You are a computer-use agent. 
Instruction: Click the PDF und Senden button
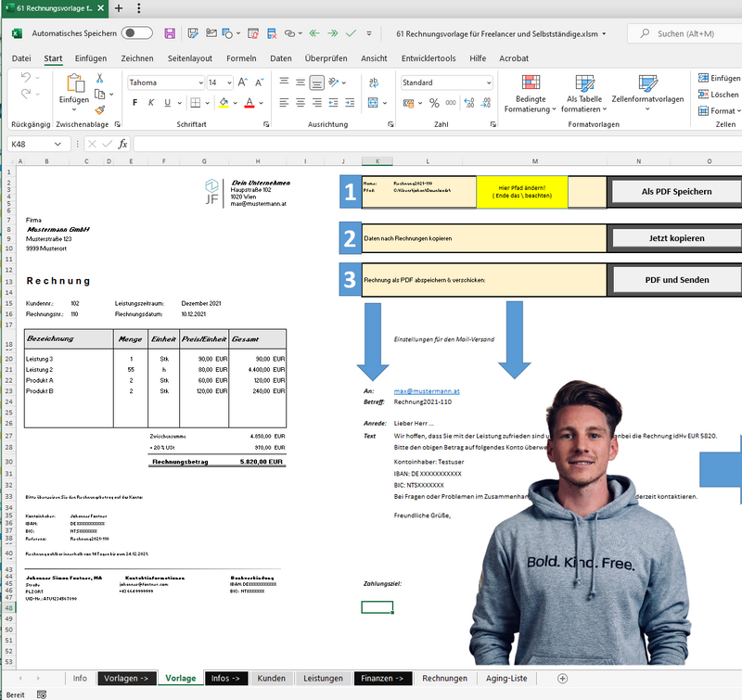pos(677,280)
